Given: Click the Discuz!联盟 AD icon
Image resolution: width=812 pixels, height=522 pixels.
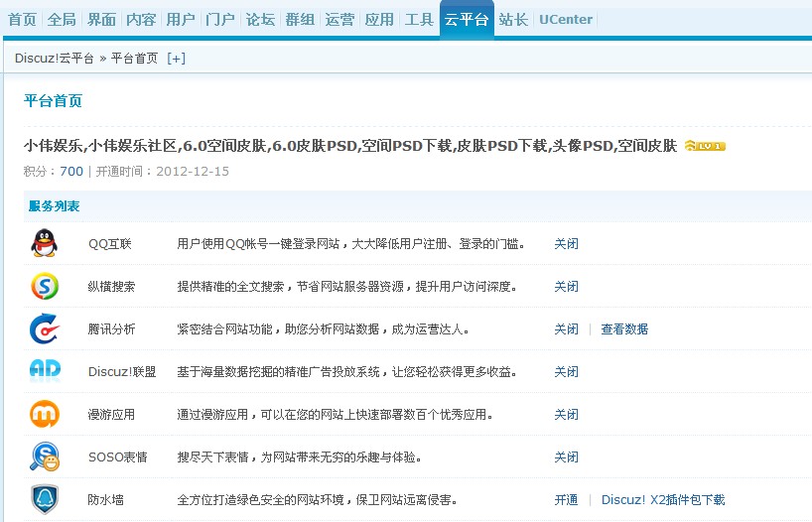Looking at the screenshot, I should 45,370.
